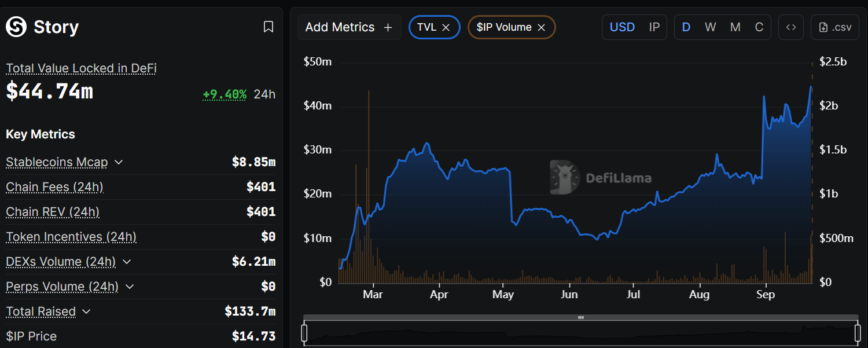Open the Add Metrics selector

(x=350, y=27)
